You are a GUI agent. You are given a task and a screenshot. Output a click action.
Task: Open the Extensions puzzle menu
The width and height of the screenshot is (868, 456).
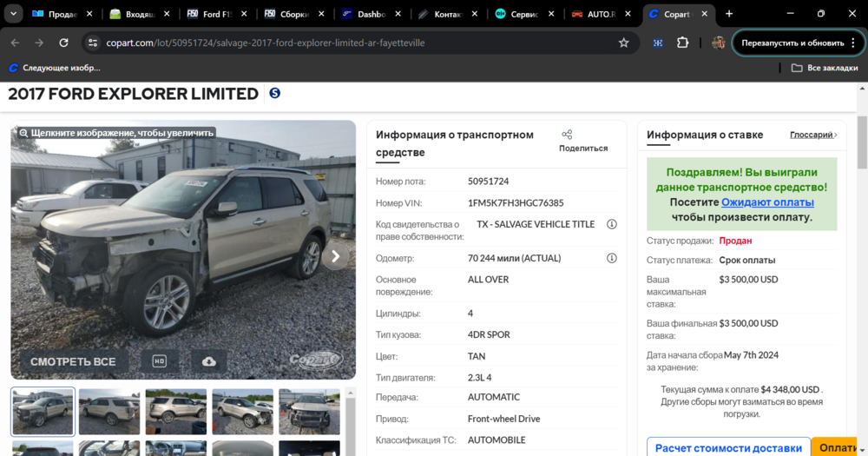pos(682,43)
